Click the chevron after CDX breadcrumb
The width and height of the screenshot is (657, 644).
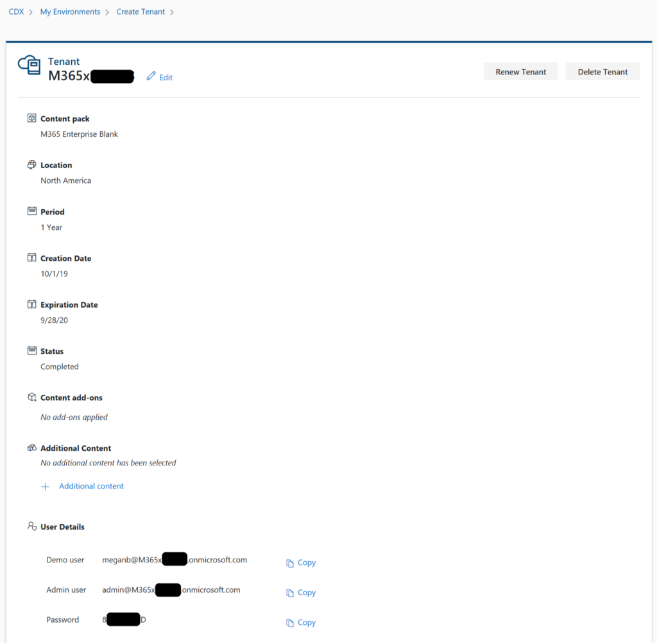coord(31,13)
